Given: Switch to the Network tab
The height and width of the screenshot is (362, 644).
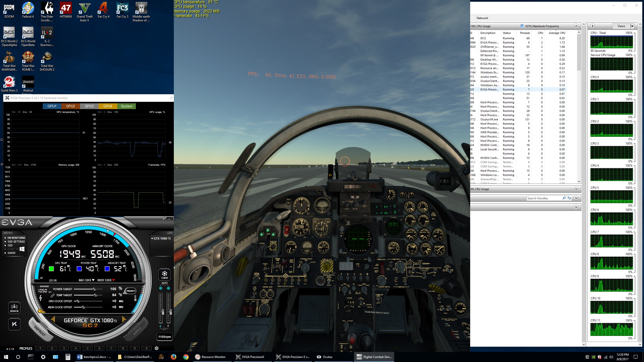Looking at the screenshot, I should pyautogui.click(x=482, y=18).
